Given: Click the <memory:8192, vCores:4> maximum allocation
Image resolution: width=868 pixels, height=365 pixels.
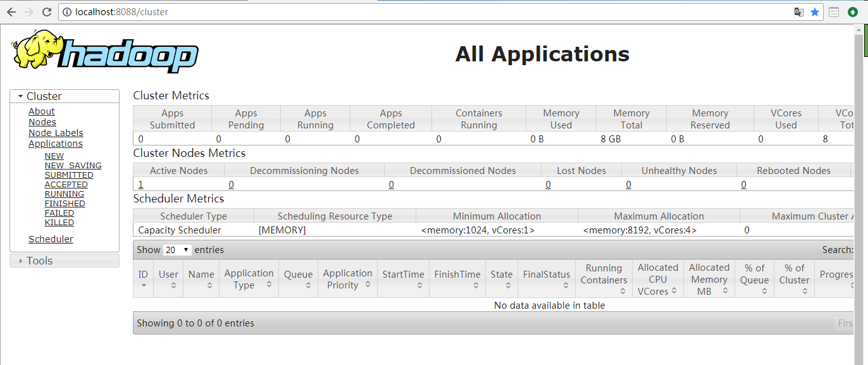Looking at the screenshot, I should pos(640,230).
